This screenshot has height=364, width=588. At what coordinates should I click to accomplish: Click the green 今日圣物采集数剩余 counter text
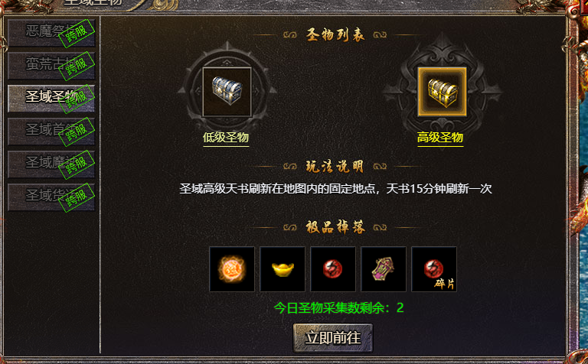(338, 308)
